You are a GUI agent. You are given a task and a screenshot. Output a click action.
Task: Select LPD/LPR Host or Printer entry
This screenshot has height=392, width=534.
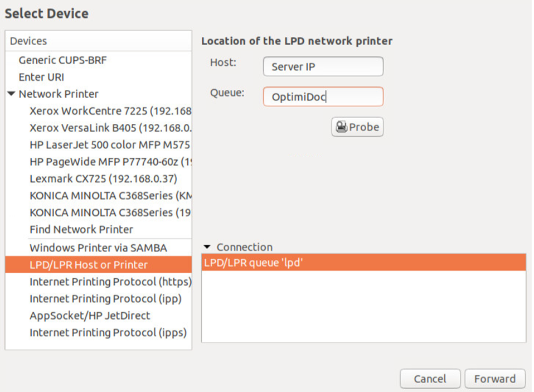pyautogui.click(x=89, y=265)
